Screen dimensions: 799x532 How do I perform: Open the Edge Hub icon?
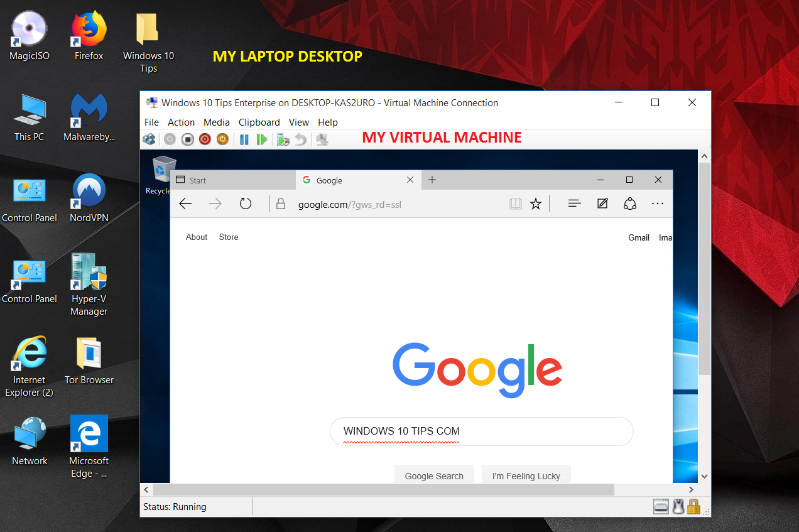pos(574,204)
